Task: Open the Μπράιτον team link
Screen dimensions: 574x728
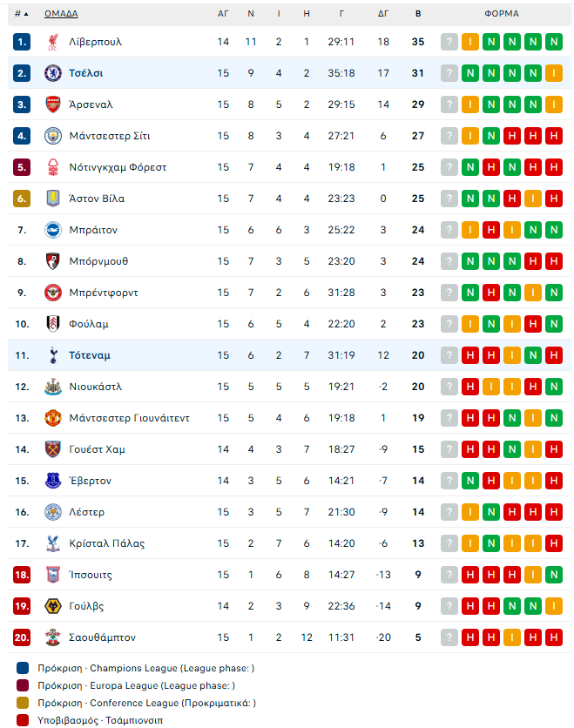Action: (93, 230)
